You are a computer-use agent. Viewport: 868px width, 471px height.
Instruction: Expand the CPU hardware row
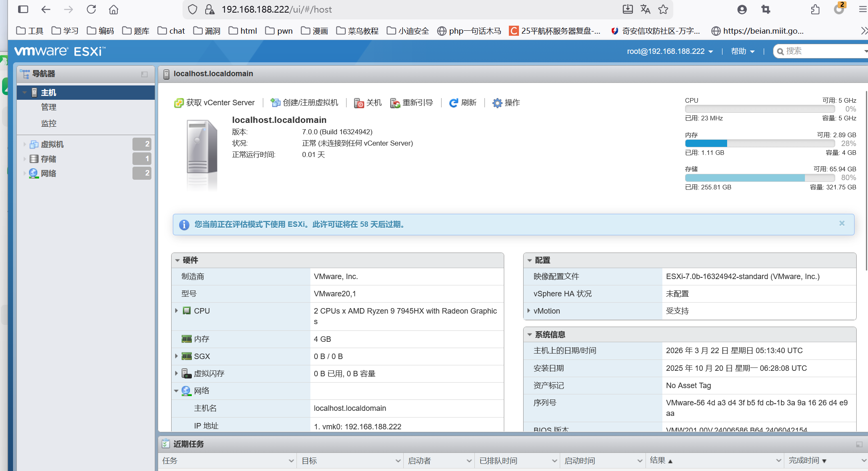point(177,311)
